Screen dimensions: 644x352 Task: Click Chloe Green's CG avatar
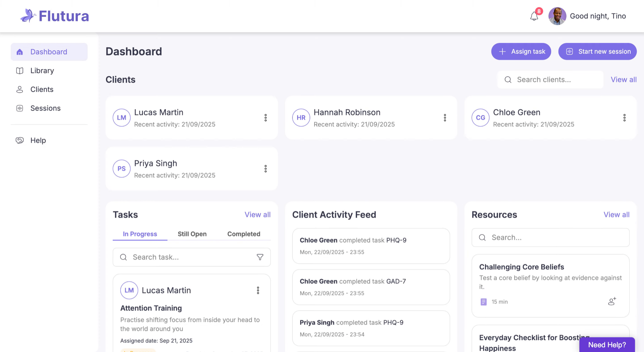[x=480, y=118]
